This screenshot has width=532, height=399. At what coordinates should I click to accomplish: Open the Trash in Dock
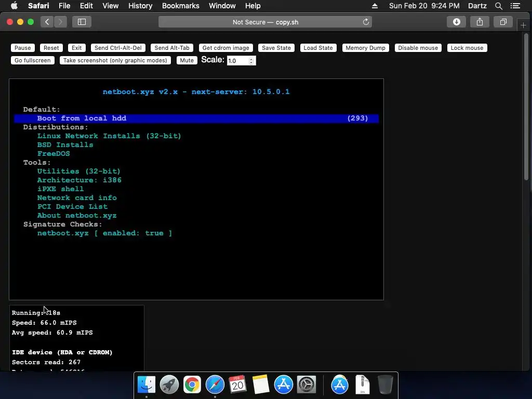pyautogui.click(x=385, y=385)
